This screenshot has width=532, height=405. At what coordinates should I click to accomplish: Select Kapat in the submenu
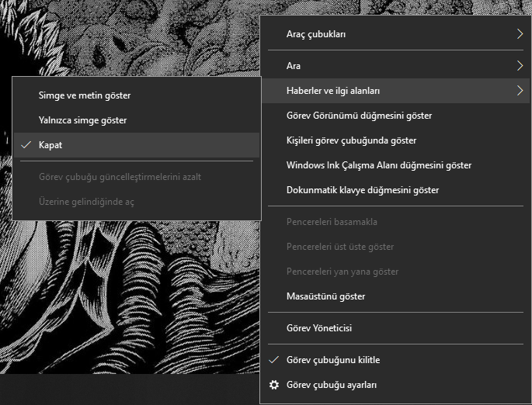point(137,145)
